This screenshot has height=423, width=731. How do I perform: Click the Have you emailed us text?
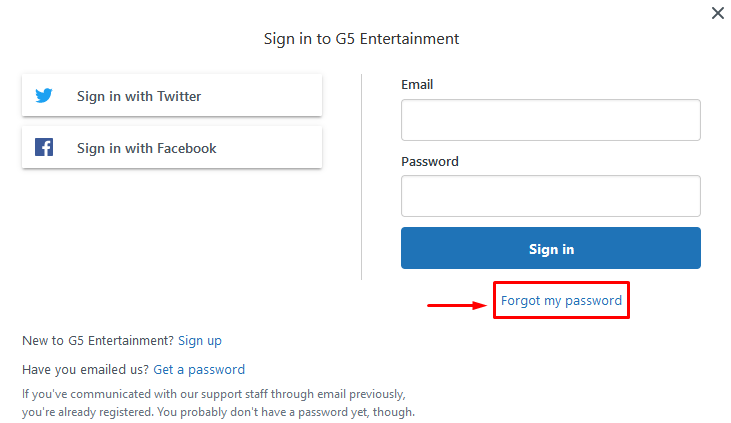tap(86, 370)
